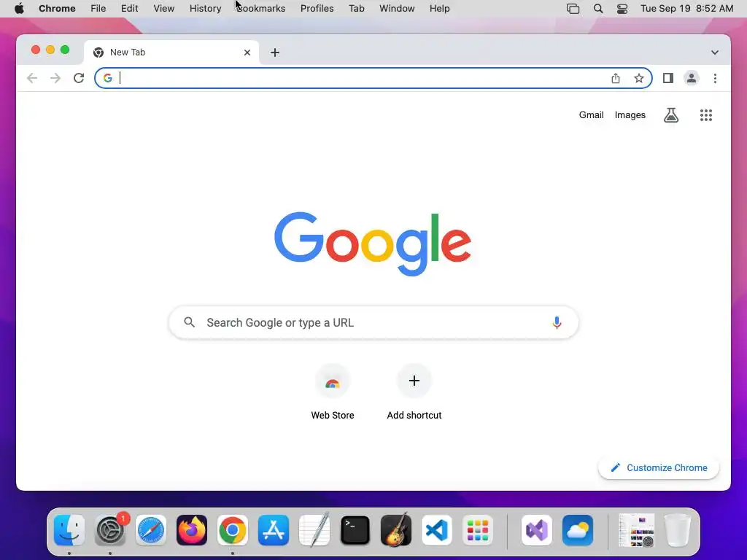Open the profile avatar menu
Screen dimensions: 747x560
tap(692, 78)
